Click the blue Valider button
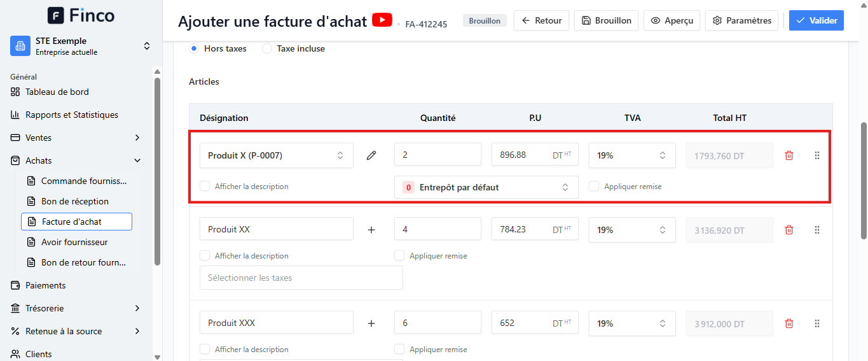Viewport: 868px width, 361px height. 816,20
